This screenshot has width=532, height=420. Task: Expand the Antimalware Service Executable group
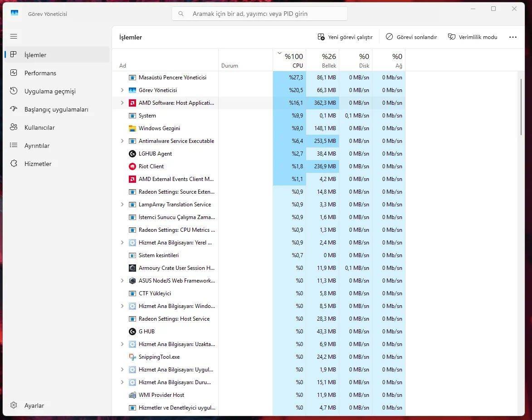[122, 141]
